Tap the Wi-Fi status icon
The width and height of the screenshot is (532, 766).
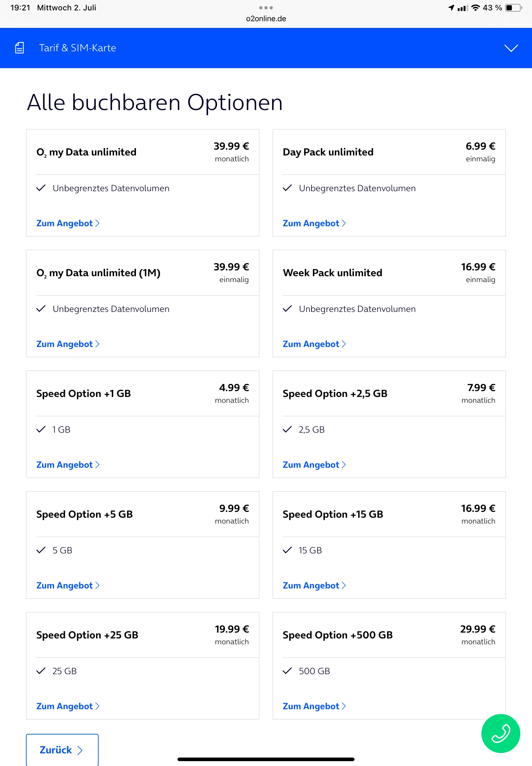click(475, 8)
